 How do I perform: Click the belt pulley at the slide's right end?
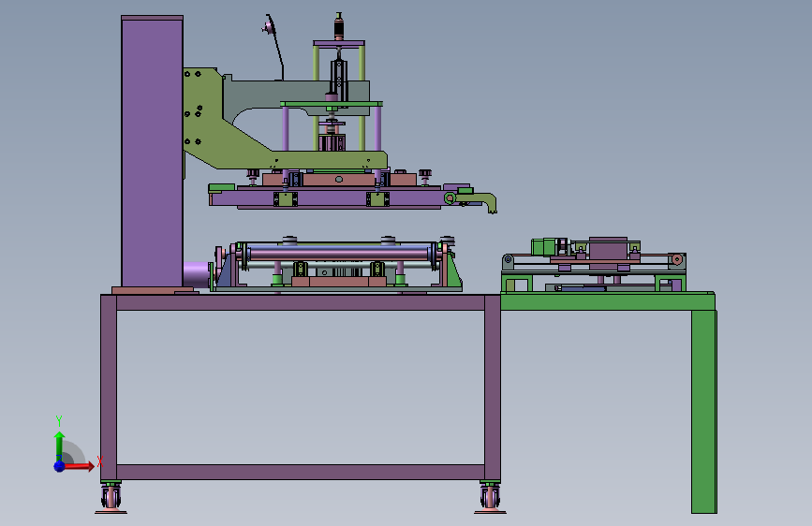pos(677,259)
